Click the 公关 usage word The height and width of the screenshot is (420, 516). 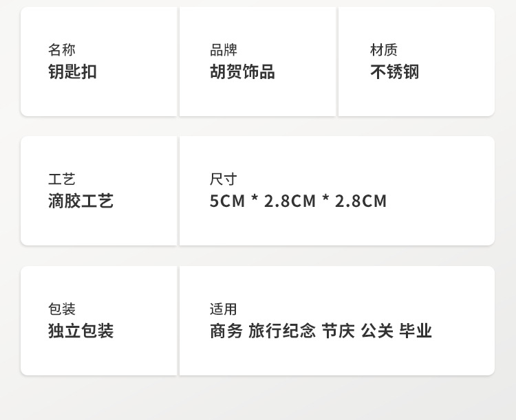[377, 331]
